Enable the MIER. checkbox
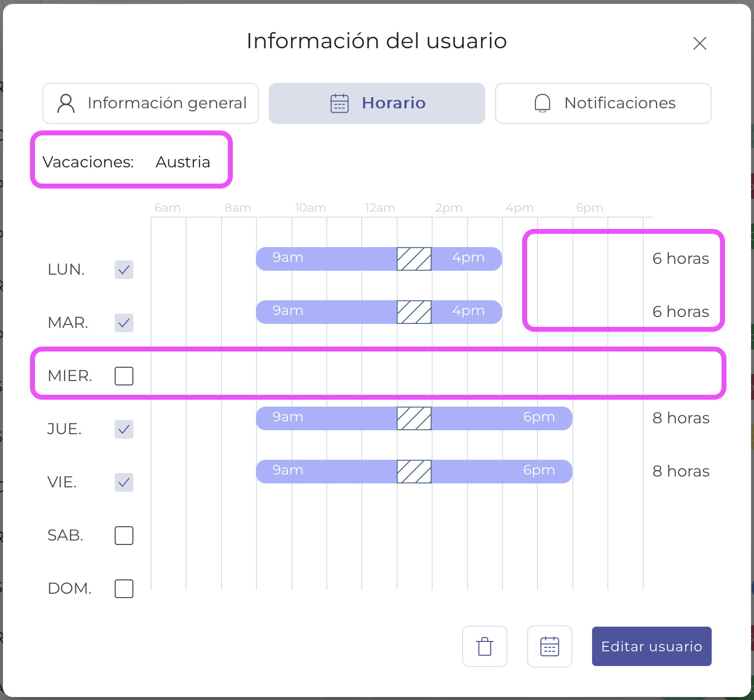Image resolution: width=754 pixels, height=700 pixels. click(x=124, y=376)
